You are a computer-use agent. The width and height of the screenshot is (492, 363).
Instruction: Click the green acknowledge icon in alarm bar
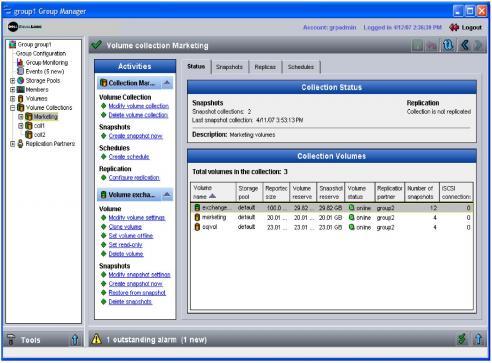tap(462, 339)
